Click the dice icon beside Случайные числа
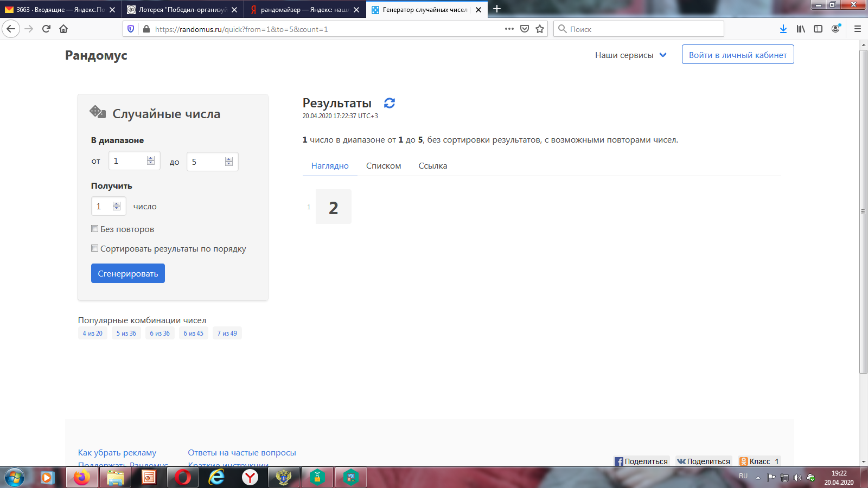 (98, 112)
